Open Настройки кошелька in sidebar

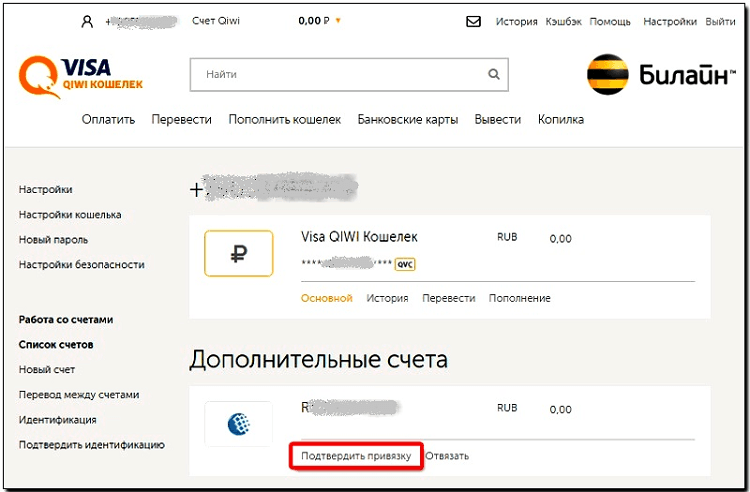click(70, 215)
